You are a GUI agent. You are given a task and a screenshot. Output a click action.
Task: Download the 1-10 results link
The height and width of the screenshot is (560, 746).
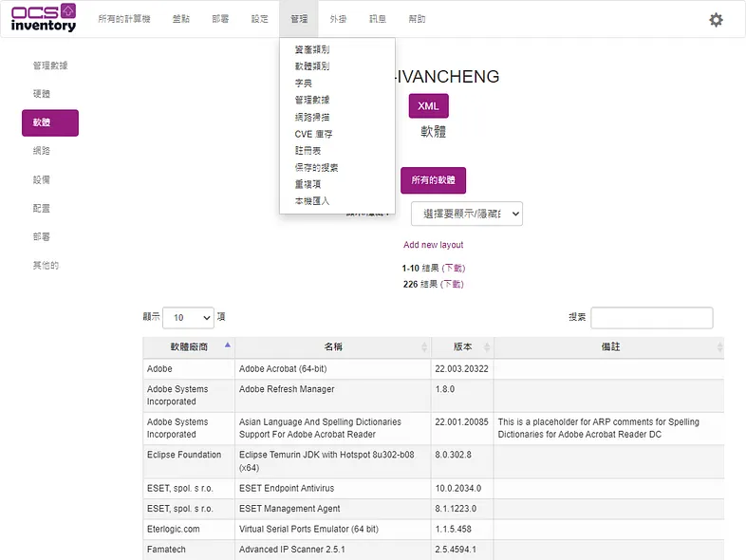click(454, 268)
